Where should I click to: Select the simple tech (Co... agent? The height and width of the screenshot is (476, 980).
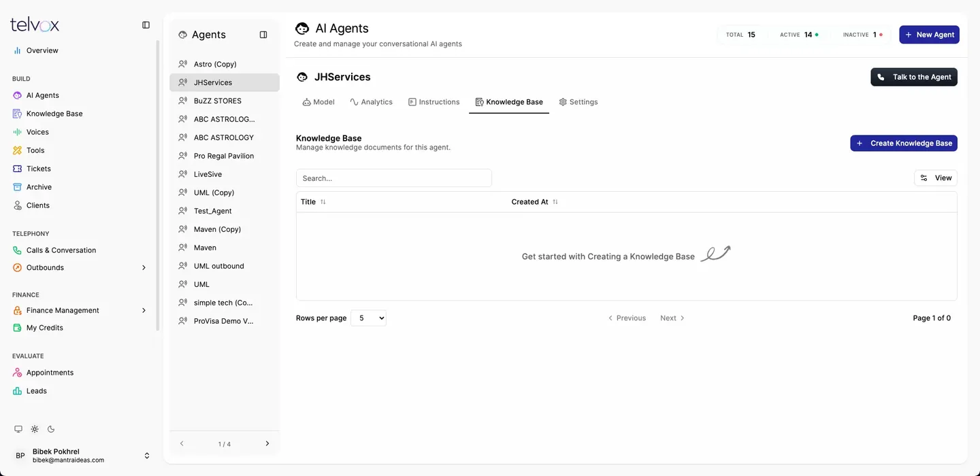[225, 303]
